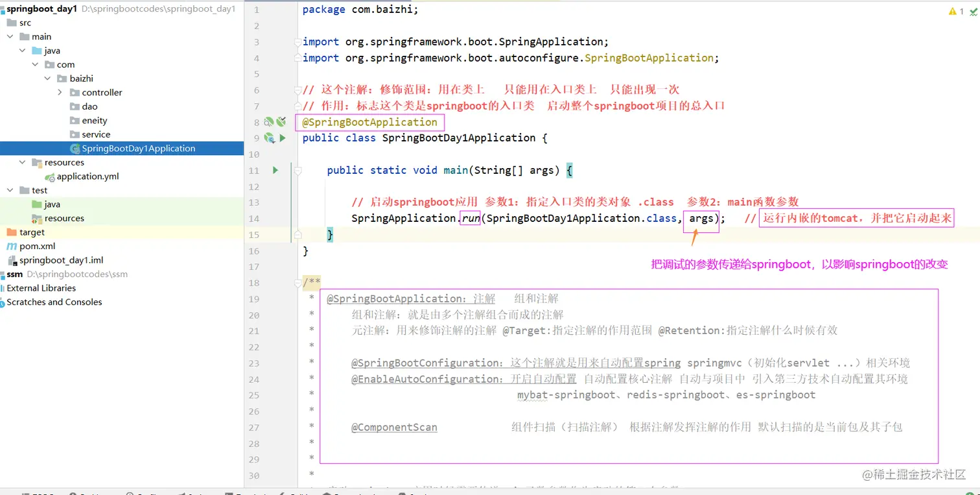Viewport: 980px width, 495px height.
Task: Click '@Target' in the line 21 comment
Action: pyautogui.click(x=526, y=331)
